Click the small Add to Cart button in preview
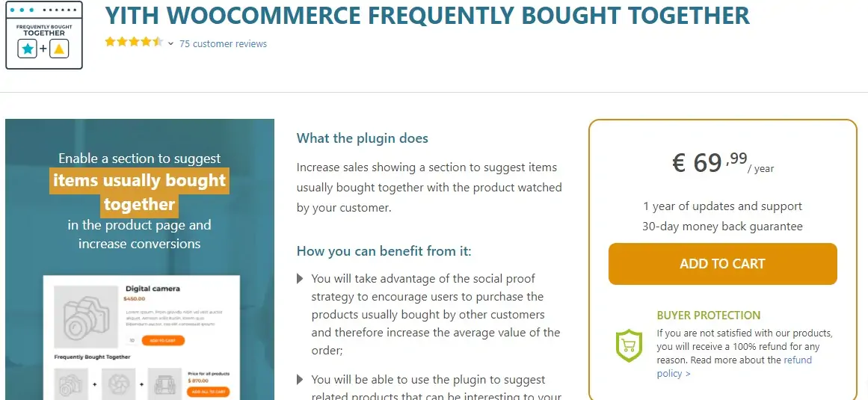Viewport: 868px width, 400px height. [x=162, y=341]
